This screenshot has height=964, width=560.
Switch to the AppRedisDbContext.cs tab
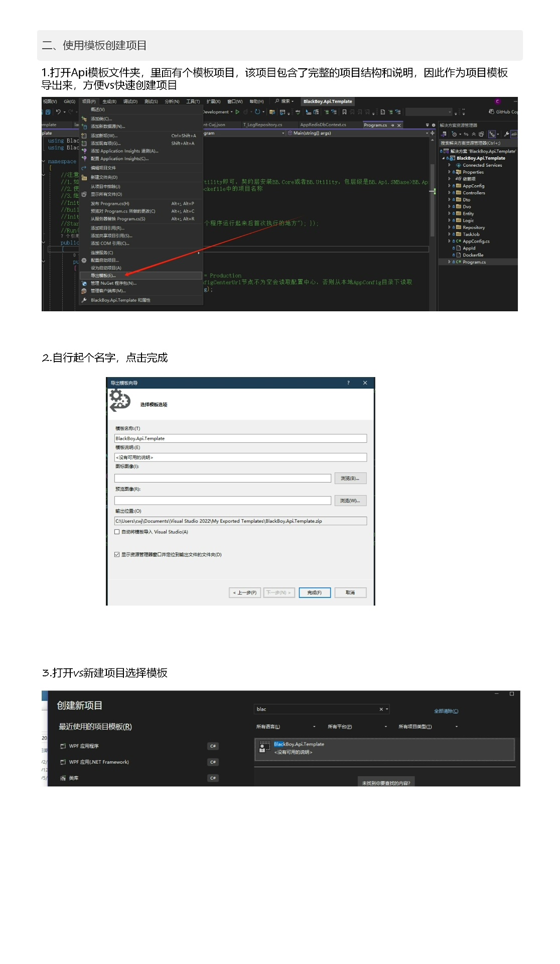coord(323,125)
